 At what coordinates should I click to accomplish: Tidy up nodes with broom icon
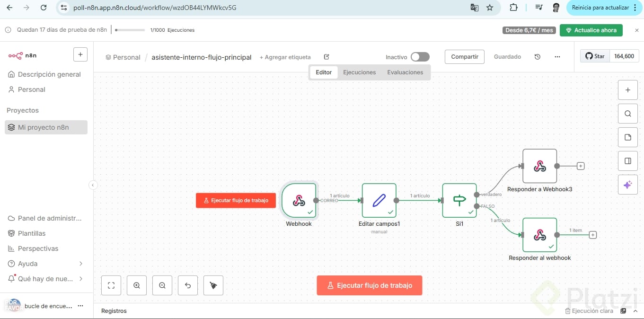pyautogui.click(x=213, y=285)
